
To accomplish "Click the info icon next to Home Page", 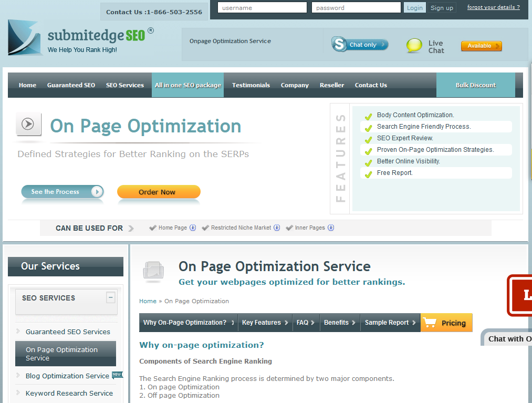I will pyautogui.click(x=193, y=228).
